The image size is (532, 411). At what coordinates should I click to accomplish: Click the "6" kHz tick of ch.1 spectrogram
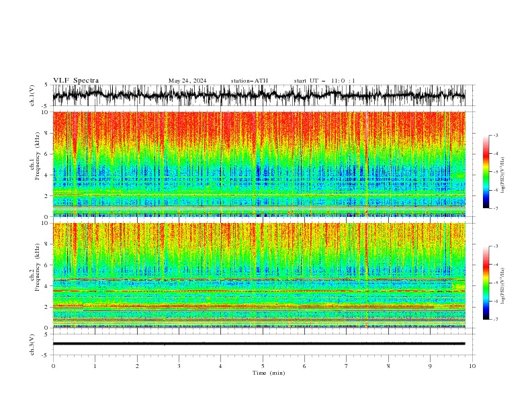pyautogui.click(x=47, y=154)
